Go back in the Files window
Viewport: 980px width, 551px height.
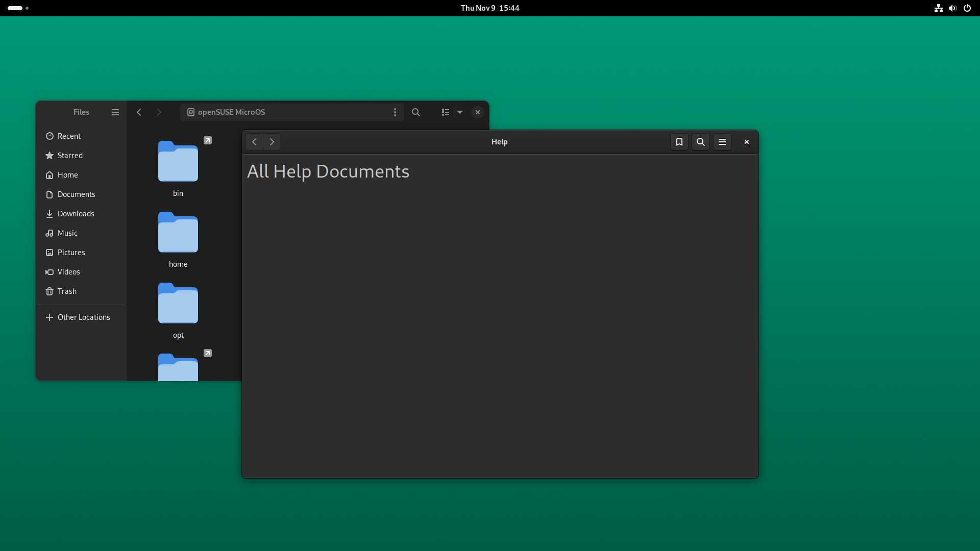(139, 112)
